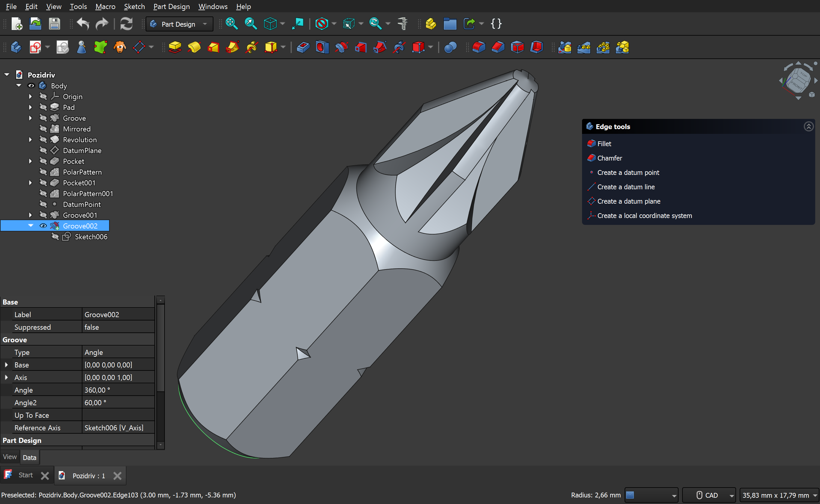Screen dimensions: 820x504
Task: Show the hidden Pad feature
Action: (43, 107)
